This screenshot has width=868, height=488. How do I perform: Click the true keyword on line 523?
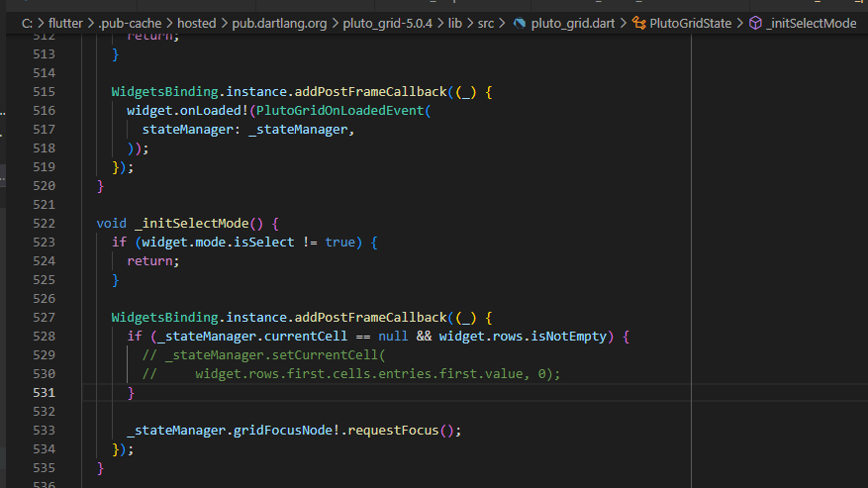click(x=339, y=243)
